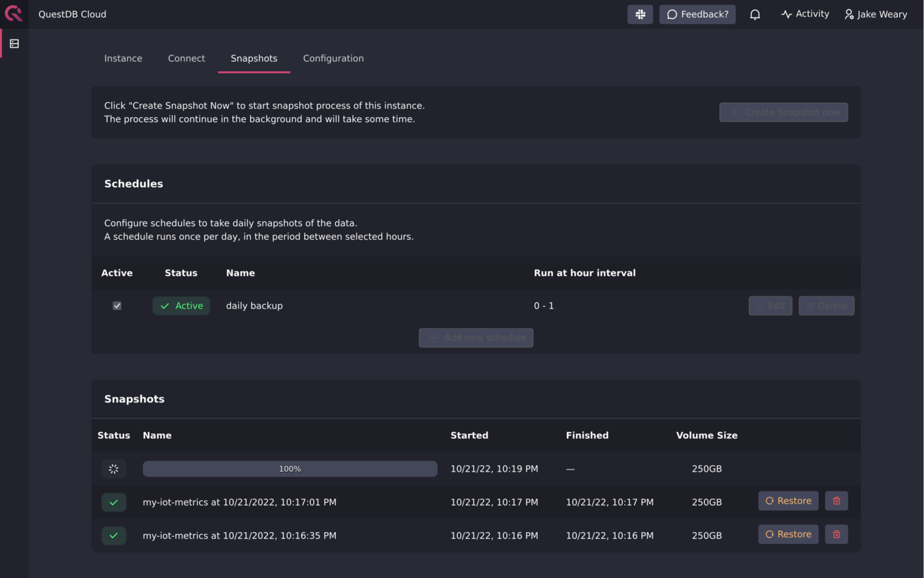Viewport: 924px width, 578px height.
Task: Click 250GB volume size of in-progress snapshot
Action: (707, 469)
